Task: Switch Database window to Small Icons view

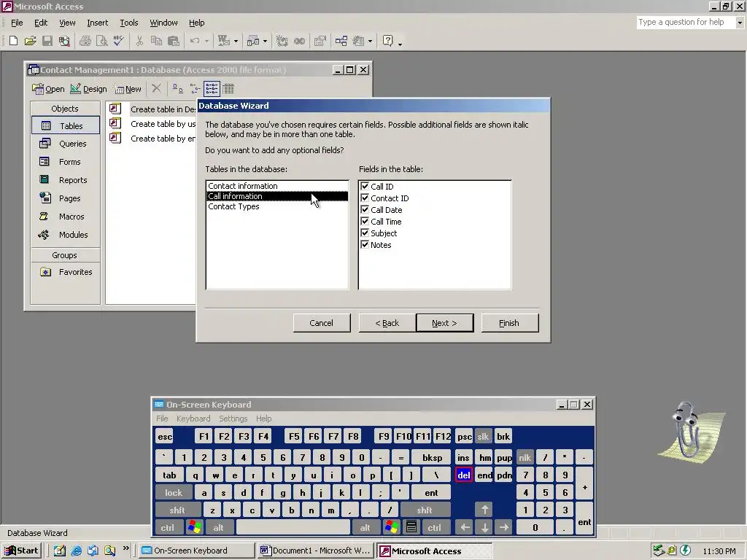Action: 195,88
